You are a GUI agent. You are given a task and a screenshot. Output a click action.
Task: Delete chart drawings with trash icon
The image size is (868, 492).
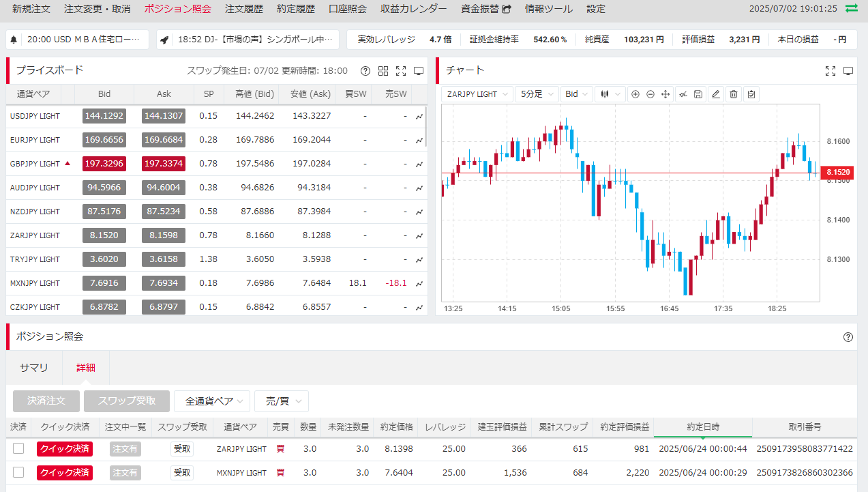(x=734, y=94)
